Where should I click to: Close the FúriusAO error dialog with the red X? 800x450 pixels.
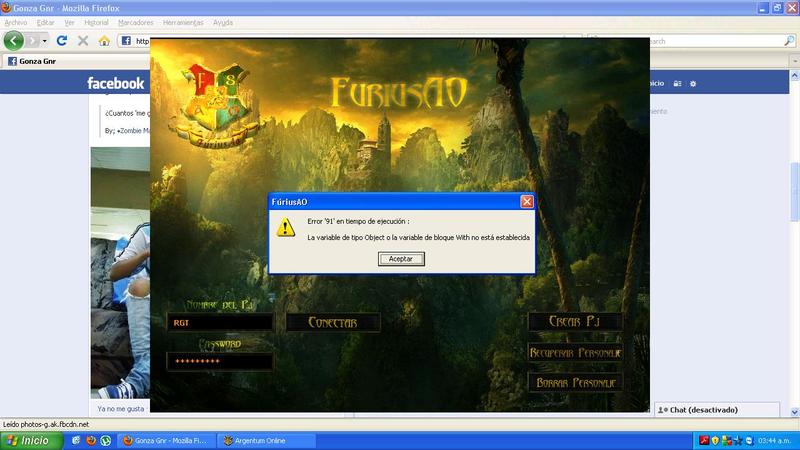coord(527,202)
